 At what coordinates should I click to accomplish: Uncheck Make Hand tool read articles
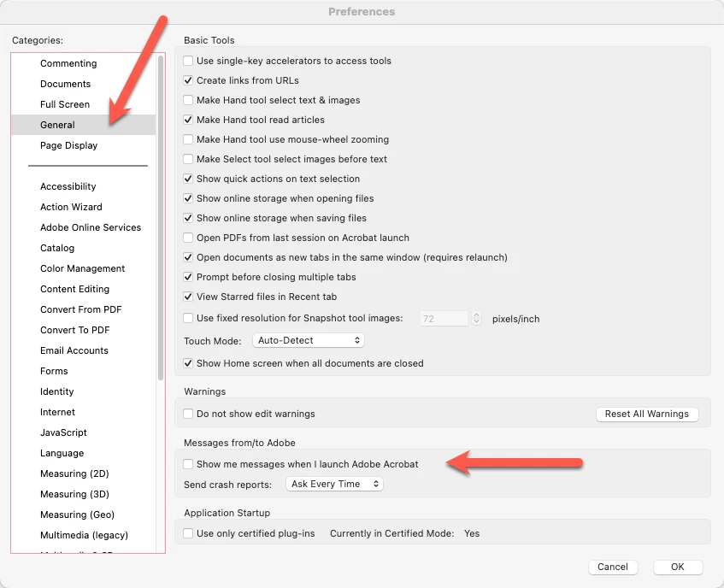point(188,120)
